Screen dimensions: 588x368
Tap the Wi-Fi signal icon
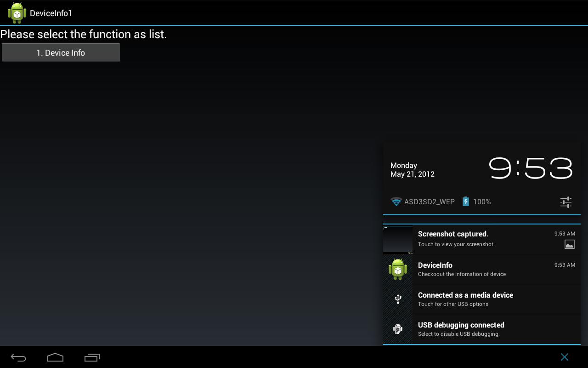tap(396, 201)
